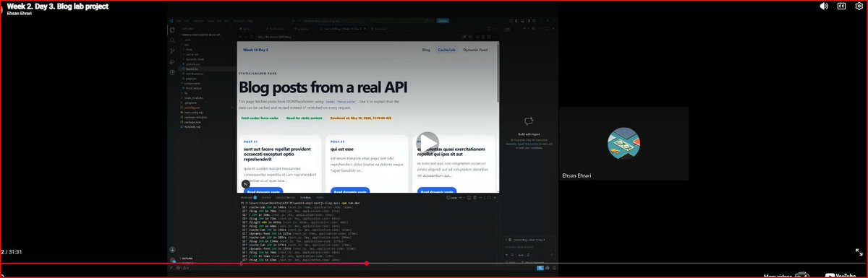
Task: Click the Cache Lab nav link
Action: (x=446, y=50)
